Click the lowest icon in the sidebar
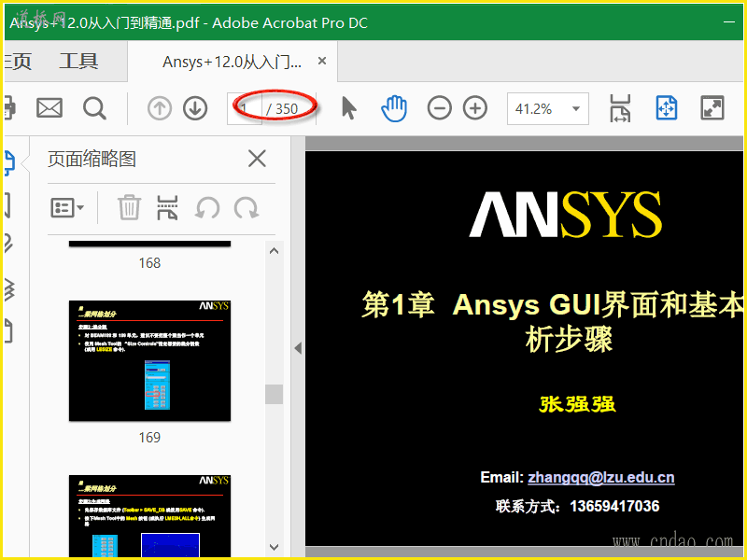 pos(8,331)
